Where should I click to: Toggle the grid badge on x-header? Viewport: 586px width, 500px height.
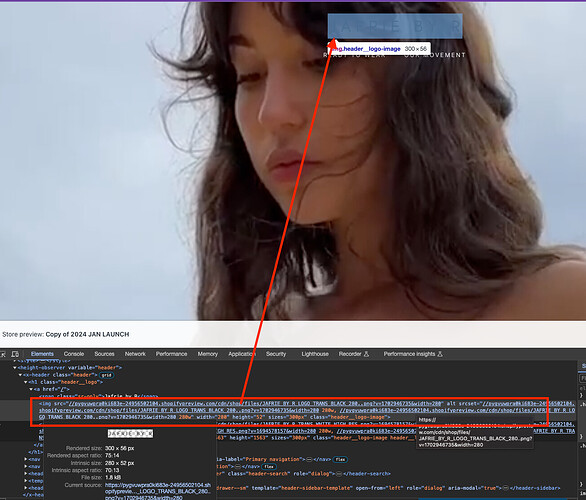coord(107,375)
